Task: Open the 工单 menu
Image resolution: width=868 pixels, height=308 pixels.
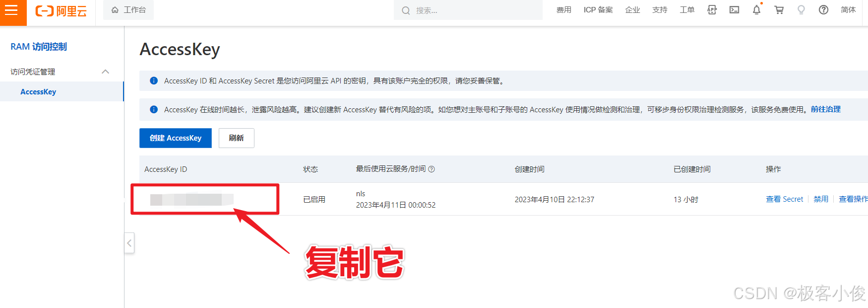Action: 687,10
